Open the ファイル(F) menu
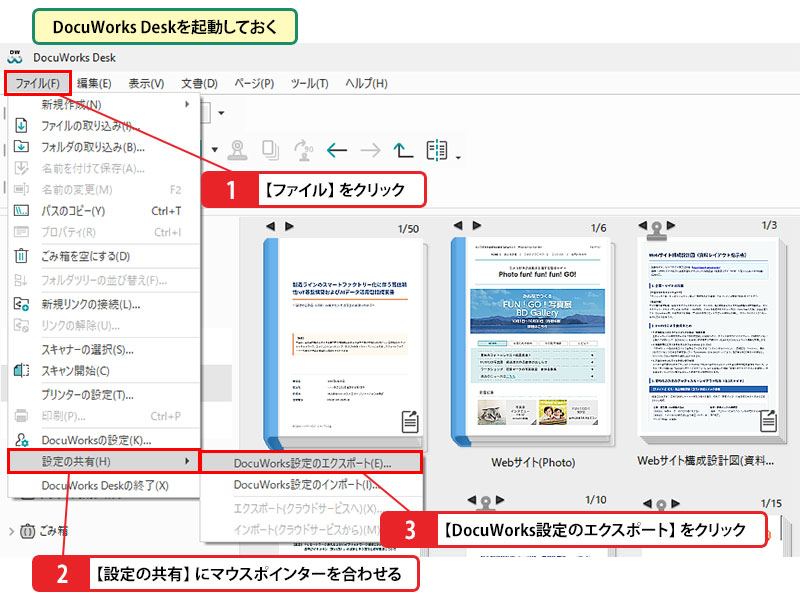 tap(37, 83)
